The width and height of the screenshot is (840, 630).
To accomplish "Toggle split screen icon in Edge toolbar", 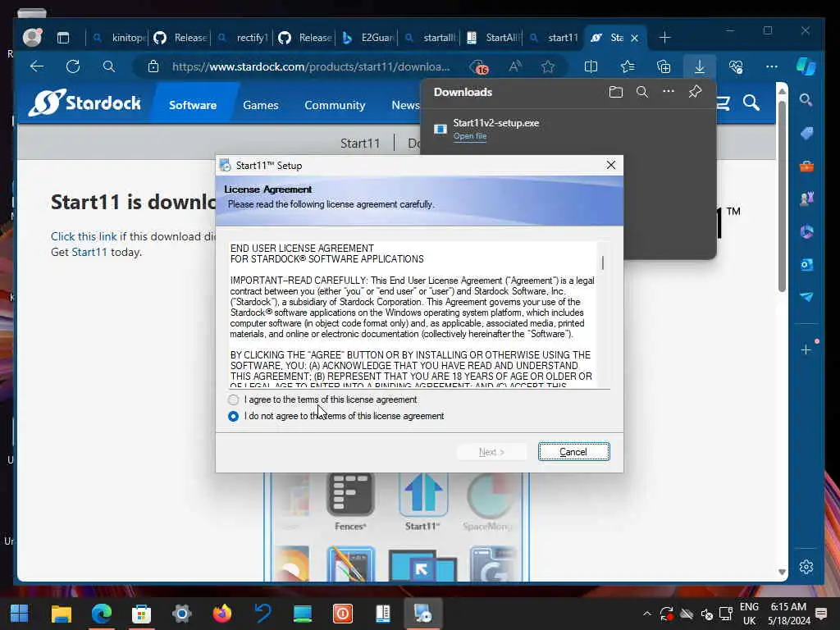I will point(591,66).
